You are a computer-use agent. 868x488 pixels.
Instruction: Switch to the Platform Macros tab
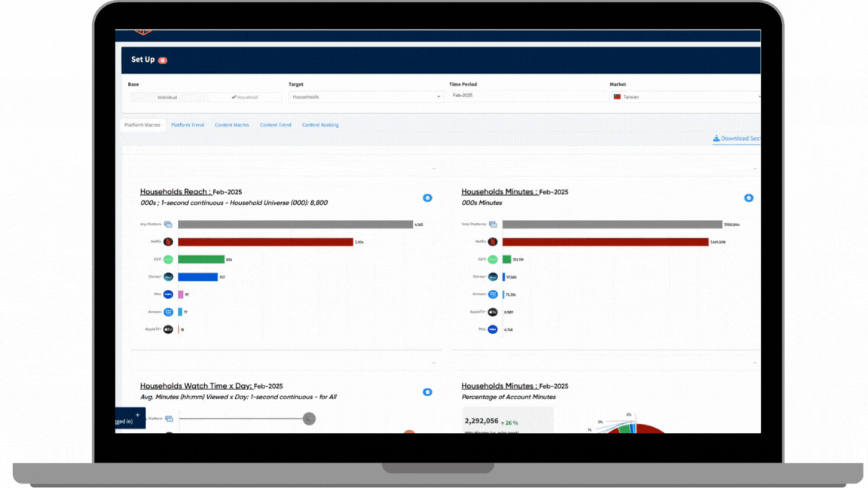(x=142, y=125)
